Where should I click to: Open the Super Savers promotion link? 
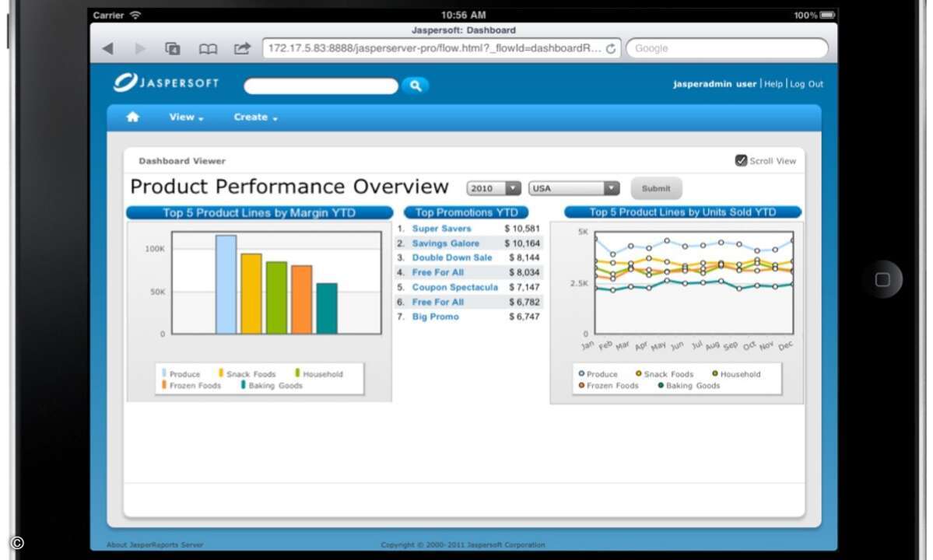click(x=441, y=229)
